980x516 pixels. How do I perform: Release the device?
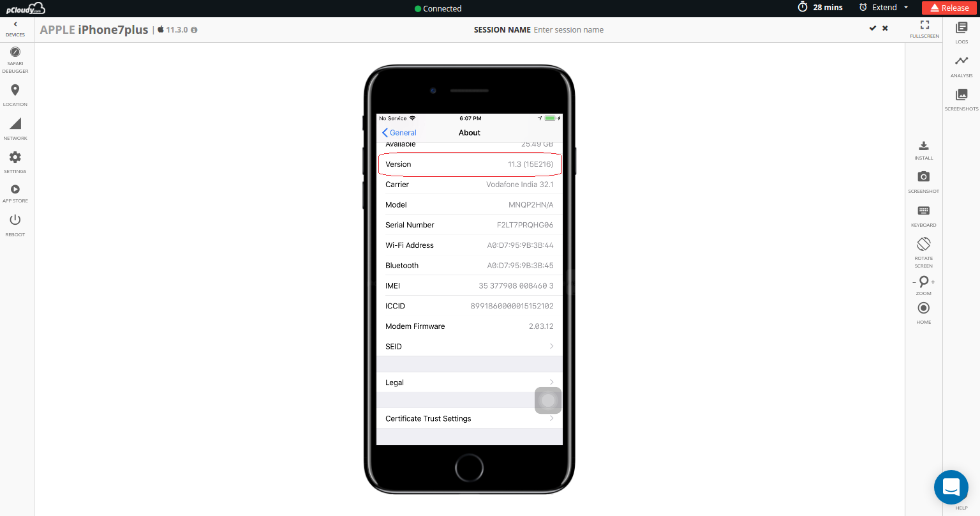(949, 8)
